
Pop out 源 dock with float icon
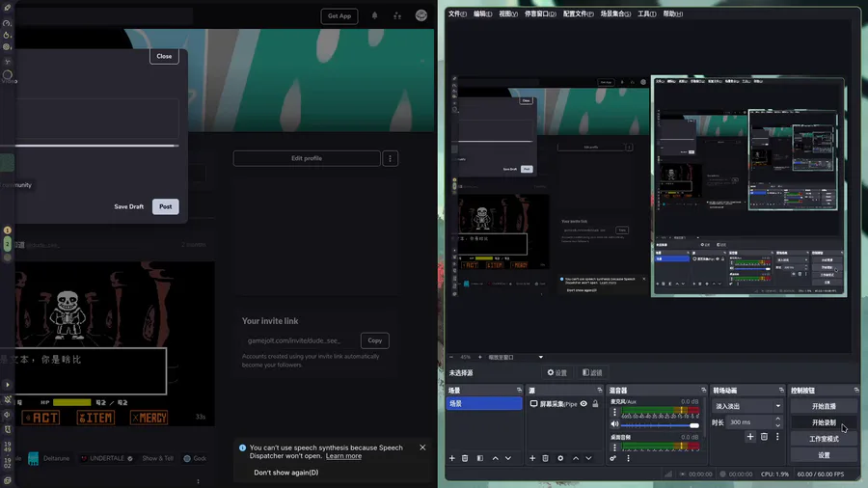click(600, 390)
